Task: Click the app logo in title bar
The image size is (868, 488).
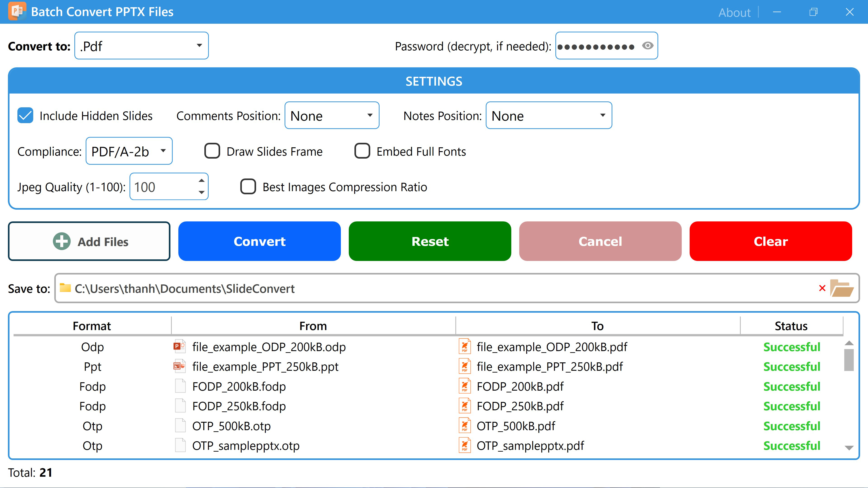Action: pos(17,12)
